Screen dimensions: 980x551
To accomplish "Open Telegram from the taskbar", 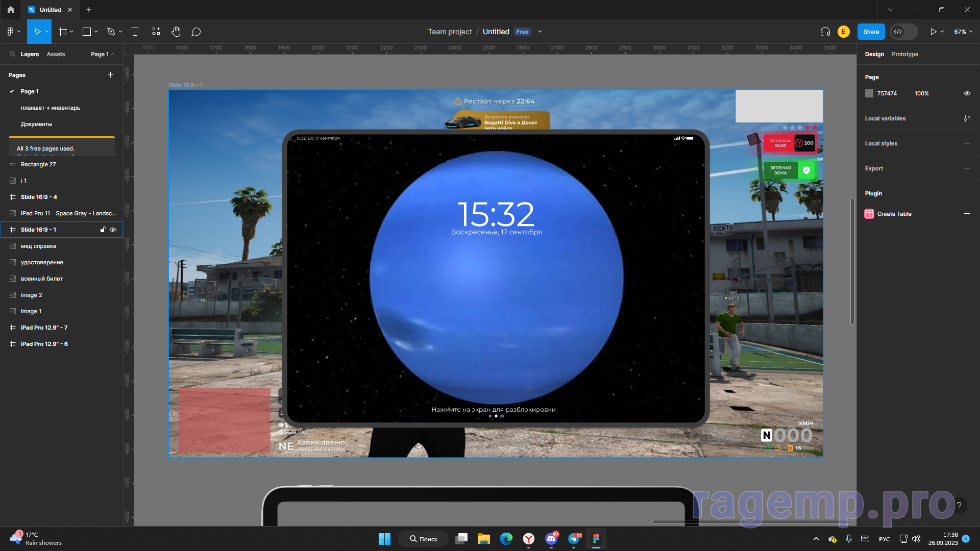I will (x=574, y=539).
